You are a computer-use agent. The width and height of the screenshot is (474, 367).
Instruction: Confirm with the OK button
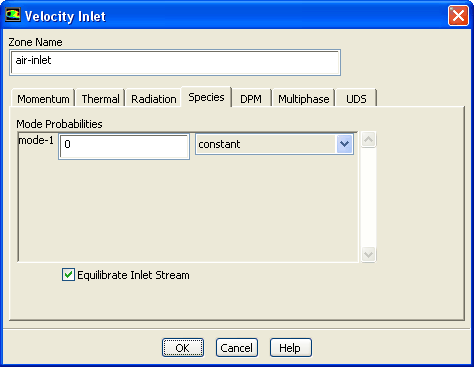(183, 348)
